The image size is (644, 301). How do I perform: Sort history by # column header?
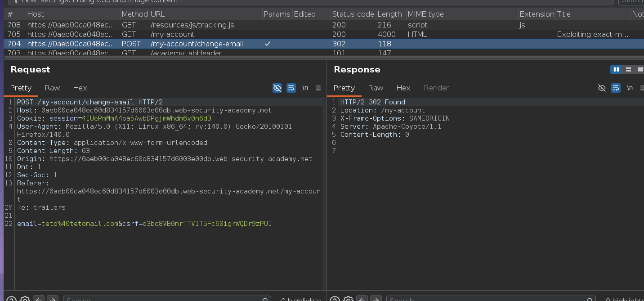[14, 14]
